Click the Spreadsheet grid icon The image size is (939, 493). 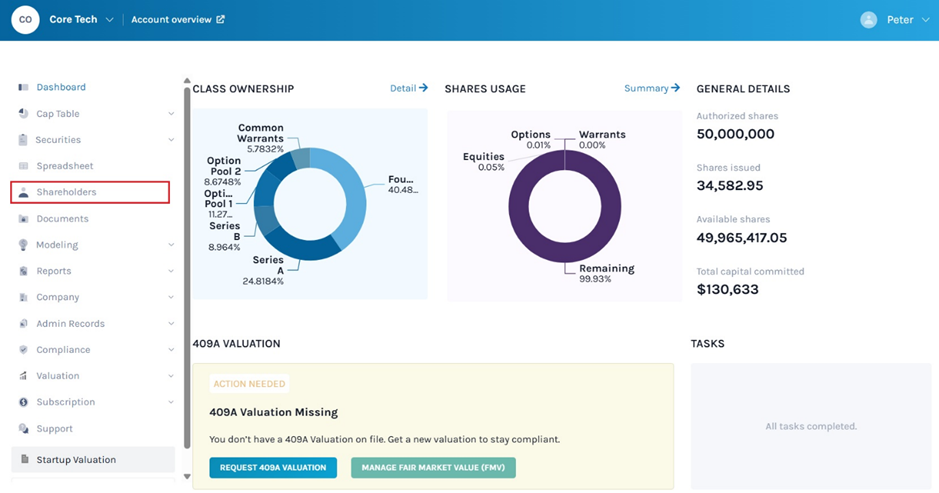click(23, 166)
